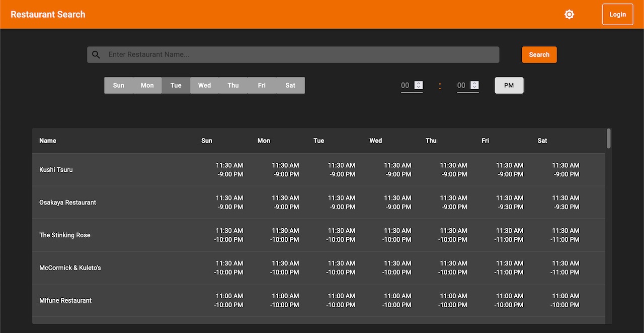The height and width of the screenshot is (333, 644).
Task: Click the magnifying glass search icon
Action: pyautogui.click(x=96, y=55)
